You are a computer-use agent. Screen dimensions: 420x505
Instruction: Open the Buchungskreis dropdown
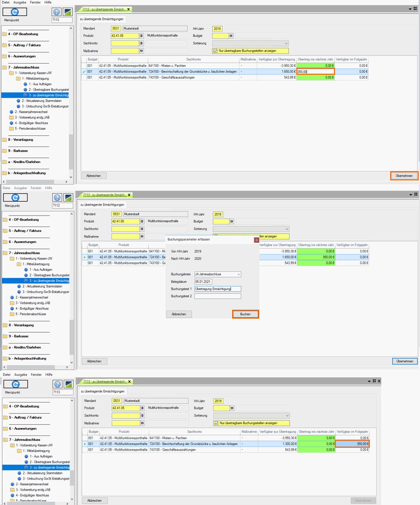pyautogui.click(x=238, y=274)
